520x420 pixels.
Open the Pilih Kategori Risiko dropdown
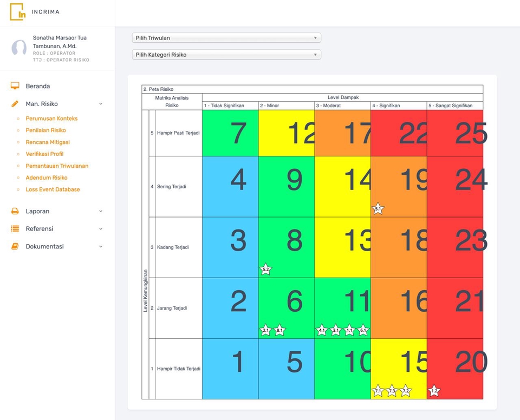click(226, 55)
